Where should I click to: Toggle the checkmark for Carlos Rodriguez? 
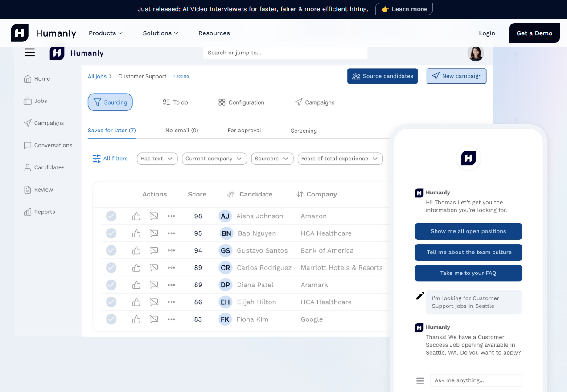point(111,268)
